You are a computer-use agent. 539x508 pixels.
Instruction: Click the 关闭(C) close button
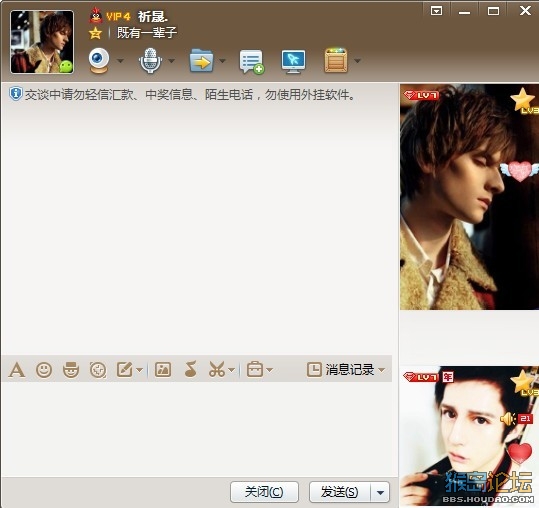pos(264,492)
